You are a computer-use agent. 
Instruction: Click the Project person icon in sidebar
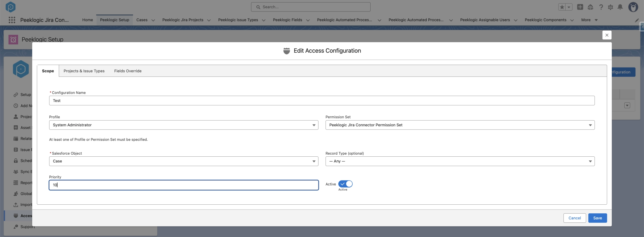(16, 117)
